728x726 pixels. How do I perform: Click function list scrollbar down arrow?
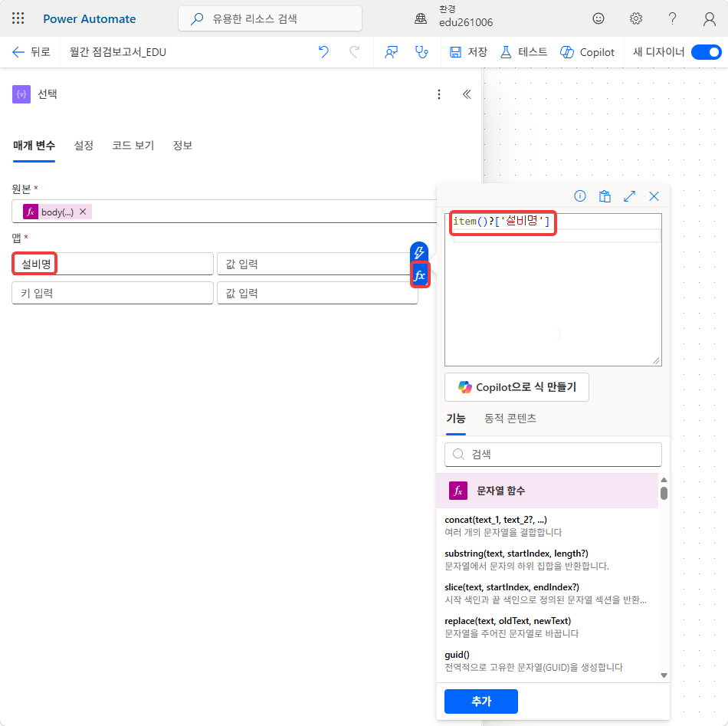[664, 675]
